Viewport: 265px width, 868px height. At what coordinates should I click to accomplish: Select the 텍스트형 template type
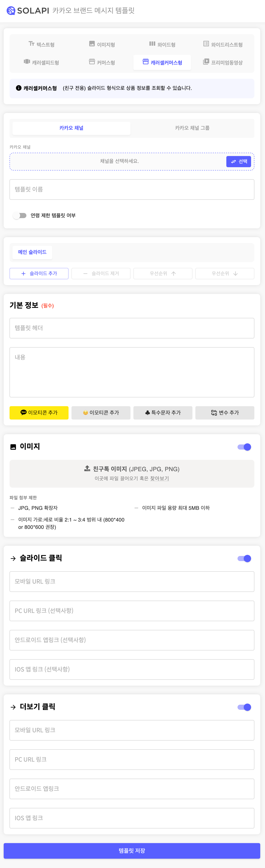click(x=41, y=44)
